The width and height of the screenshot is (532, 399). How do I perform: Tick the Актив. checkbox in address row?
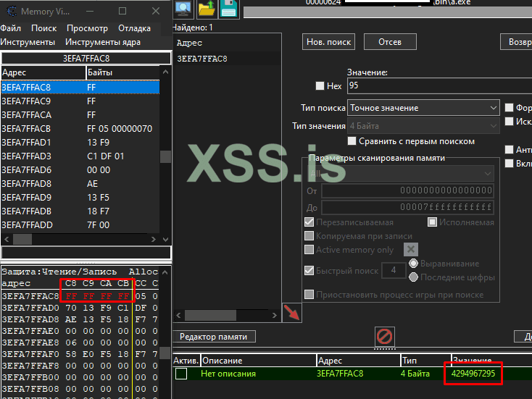pyautogui.click(x=181, y=374)
